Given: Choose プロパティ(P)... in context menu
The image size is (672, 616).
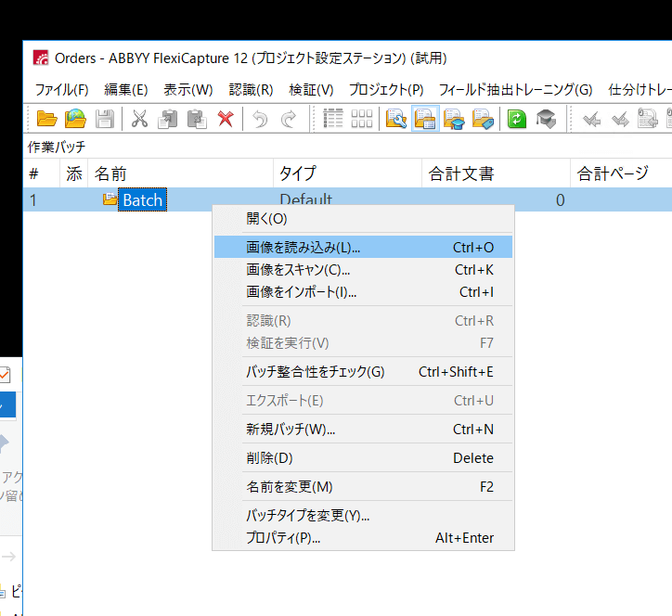Looking at the screenshot, I should coord(363,537).
